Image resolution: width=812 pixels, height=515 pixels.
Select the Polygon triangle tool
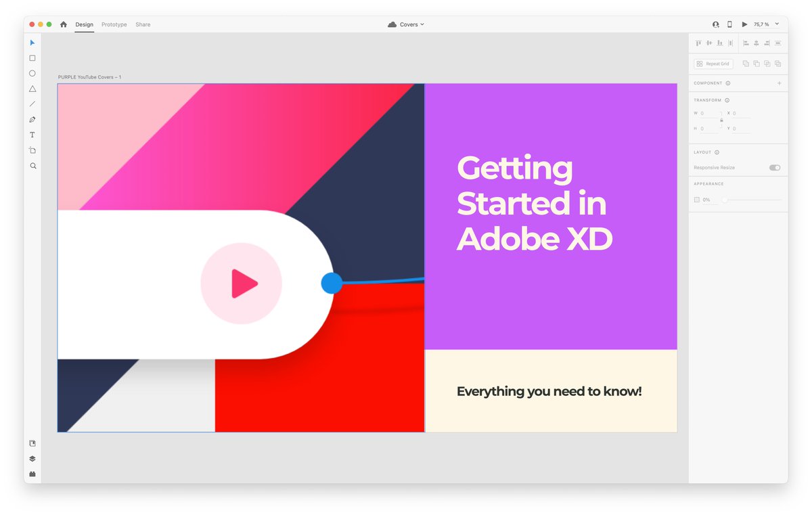click(32, 89)
